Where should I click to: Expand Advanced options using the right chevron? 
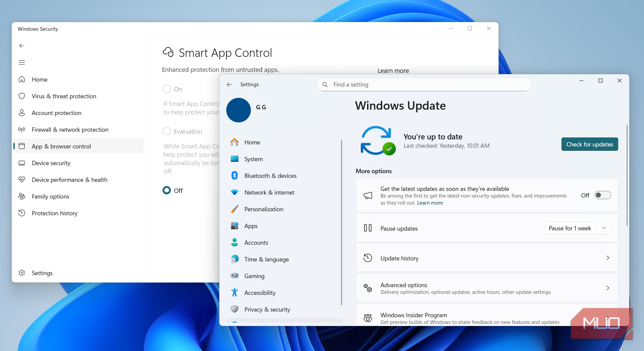[608, 288]
